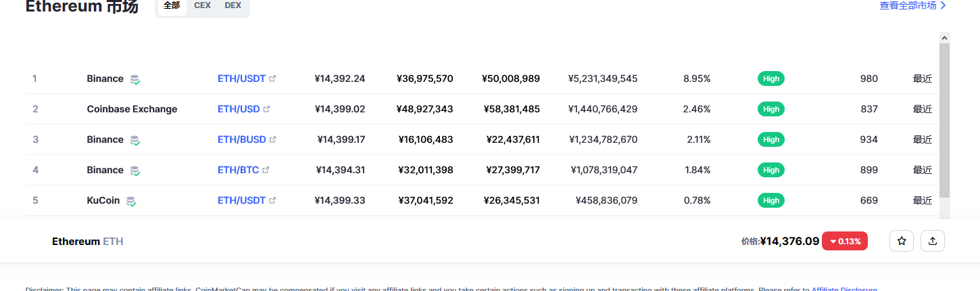
Task: Open KuCoin ETH/USDT pair link
Action: 241,200
